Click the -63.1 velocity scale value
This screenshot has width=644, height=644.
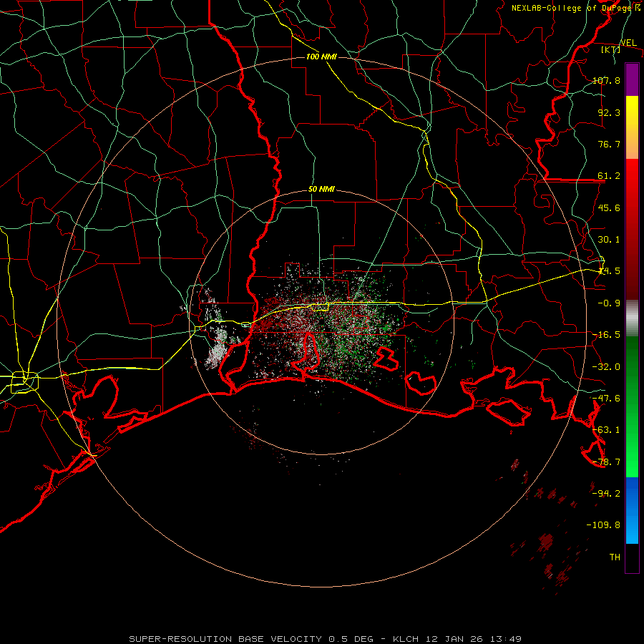pos(606,430)
